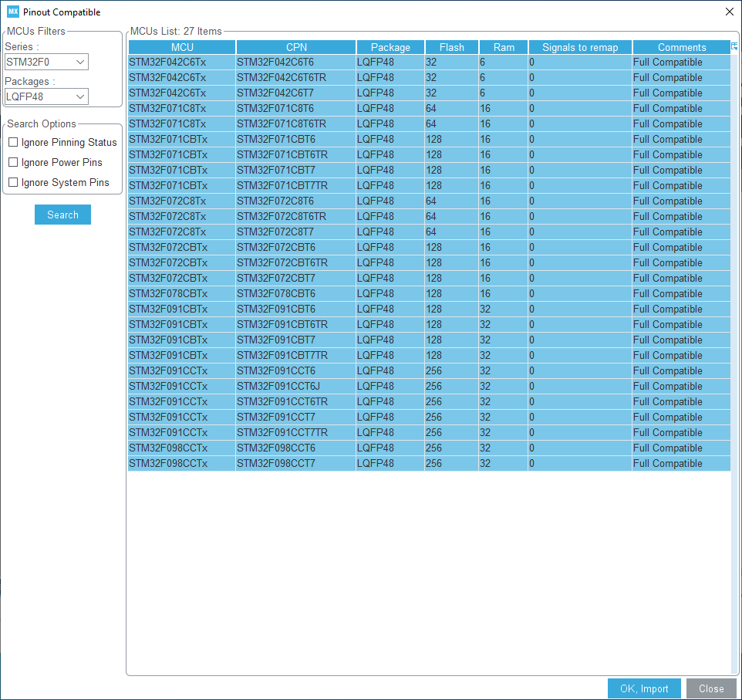Click the Search button
This screenshot has width=742, height=700.
[62, 215]
